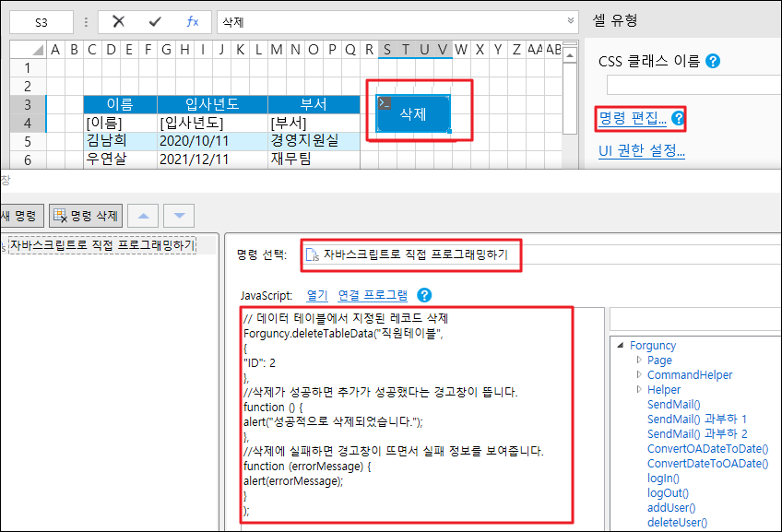Move command up with the up arrow
Screen dimensions: 782x532
[x=142, y=216]
